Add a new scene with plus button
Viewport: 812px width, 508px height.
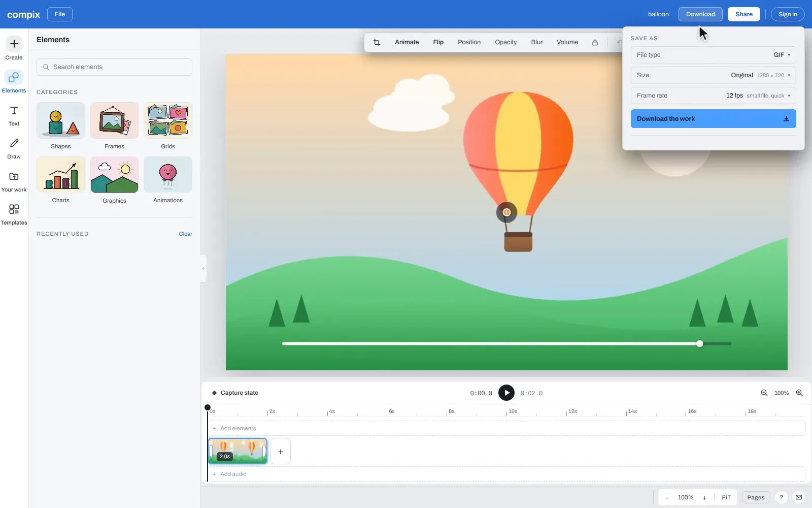[281, 451]
